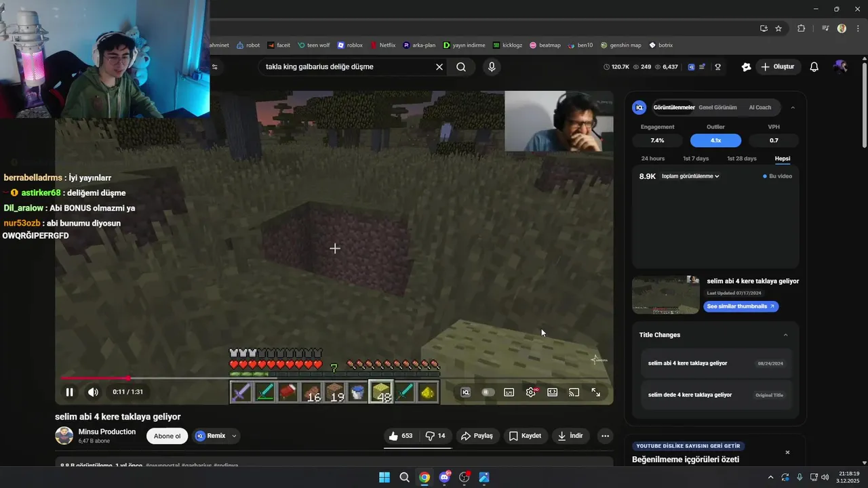Open browser media control icon
This screenshot has height=488, width=868.
pyautogui.click(x=825, y=28)
